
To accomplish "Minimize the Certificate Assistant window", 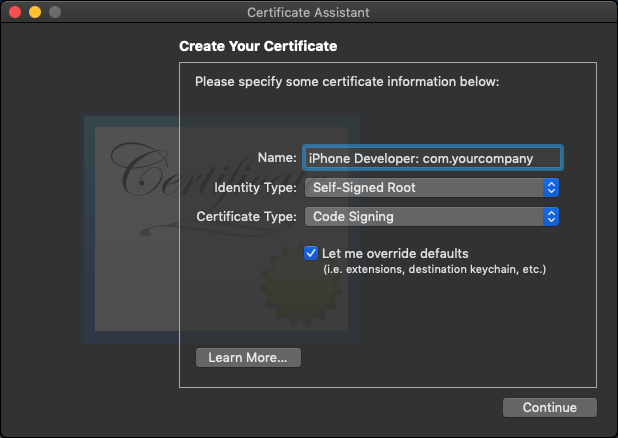I will tap(34, 12).
